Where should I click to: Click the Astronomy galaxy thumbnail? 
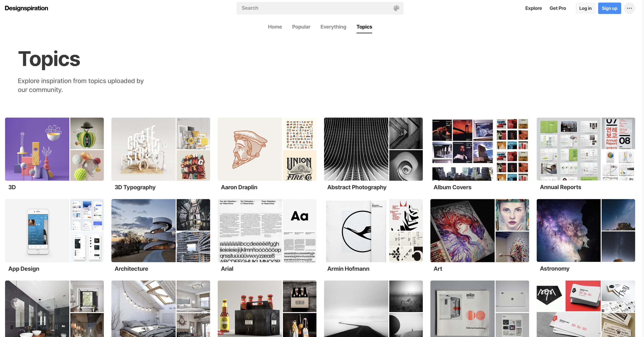[x=568, y=230]
